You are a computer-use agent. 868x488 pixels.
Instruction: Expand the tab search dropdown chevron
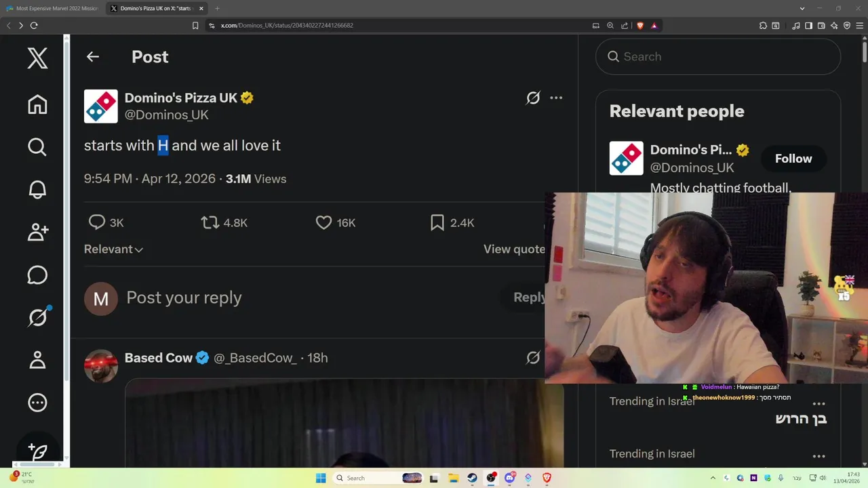tap(802, 9)
